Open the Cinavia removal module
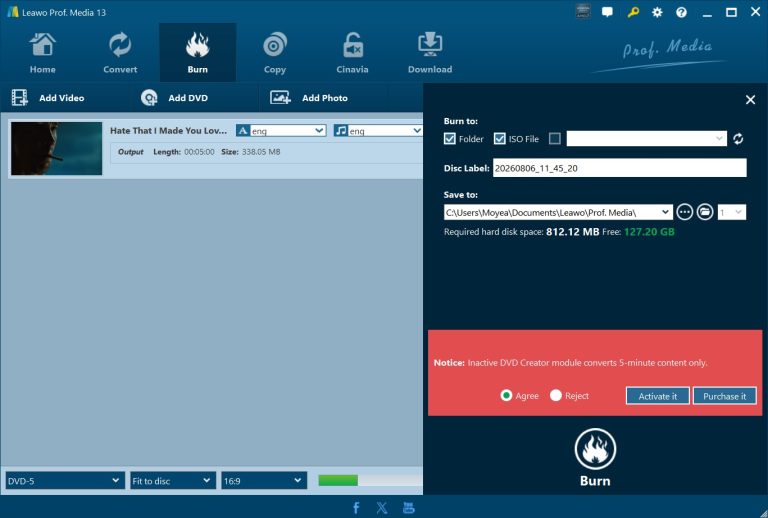 pos(352,53)
